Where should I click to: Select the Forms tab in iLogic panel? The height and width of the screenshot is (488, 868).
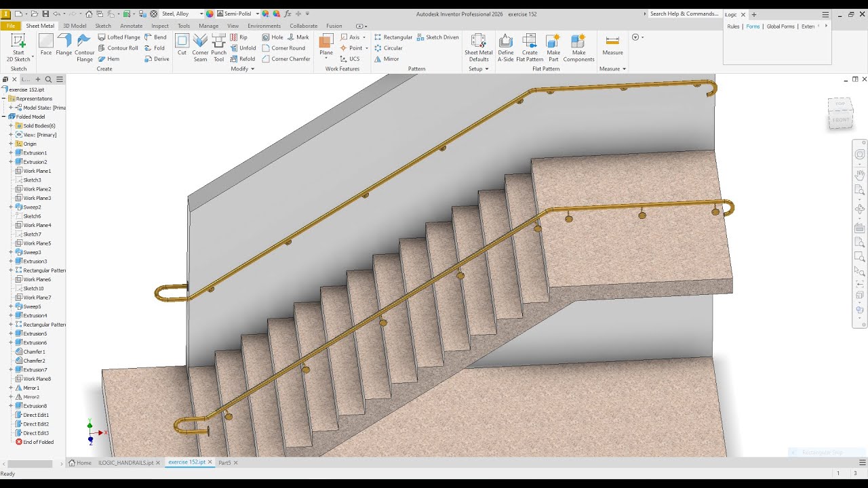[x=753, y=26]
